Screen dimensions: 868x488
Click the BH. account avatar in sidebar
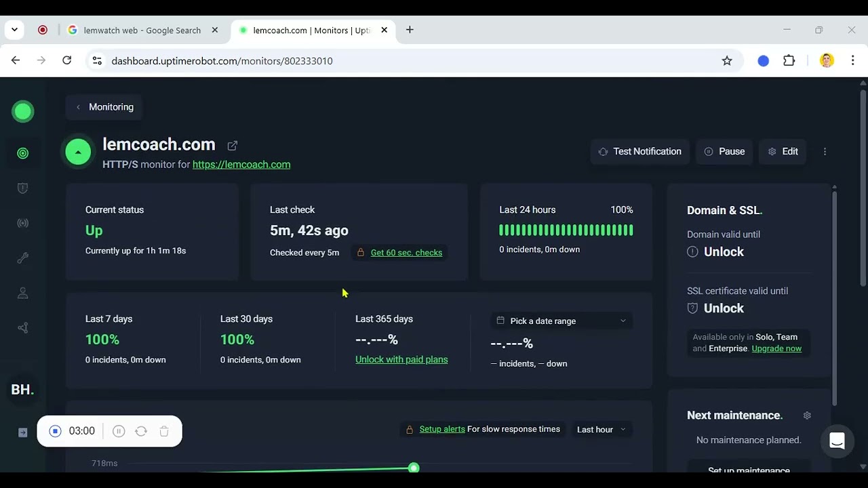tap(22, 390)
